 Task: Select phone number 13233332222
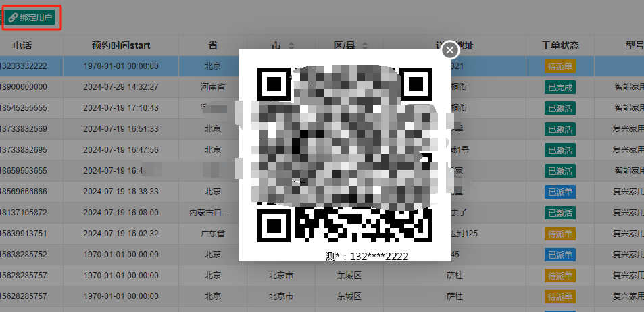tap(24, 66)
